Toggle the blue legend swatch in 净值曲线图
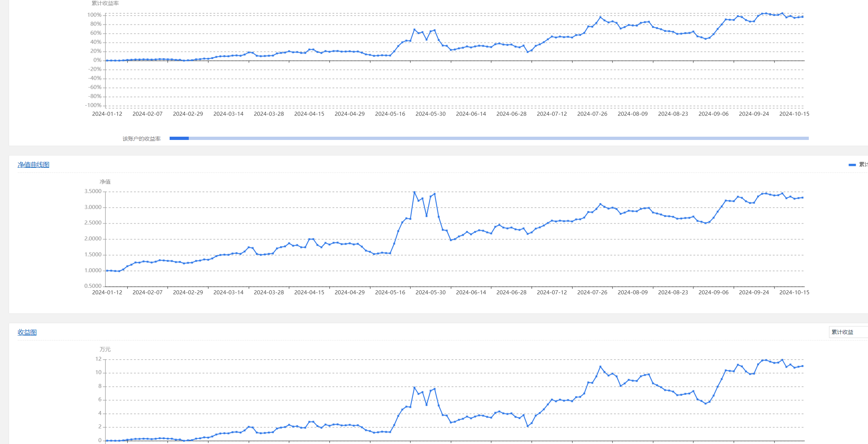This screenshot has width=868, height=444. click(852, 165)
